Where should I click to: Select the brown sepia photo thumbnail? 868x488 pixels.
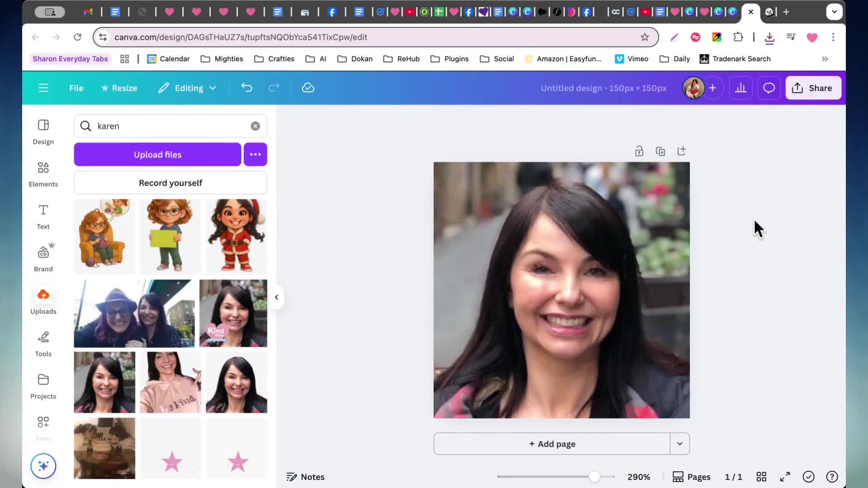[104, 448]
